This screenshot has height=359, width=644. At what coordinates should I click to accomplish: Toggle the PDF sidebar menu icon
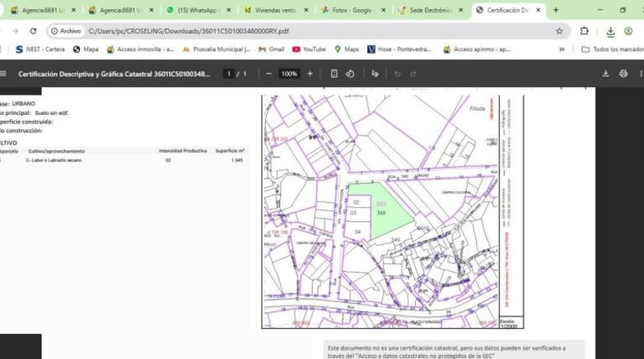coord(3,73)
